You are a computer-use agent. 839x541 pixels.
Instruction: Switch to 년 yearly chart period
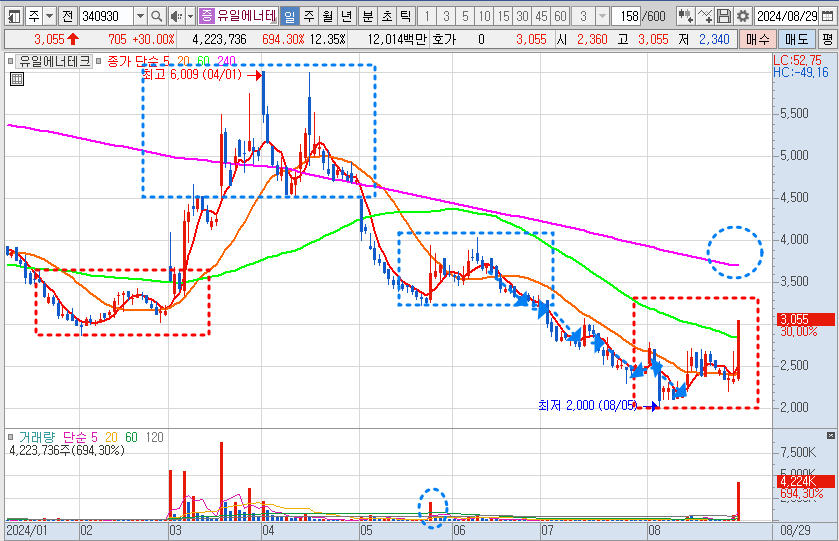point(347,17)
